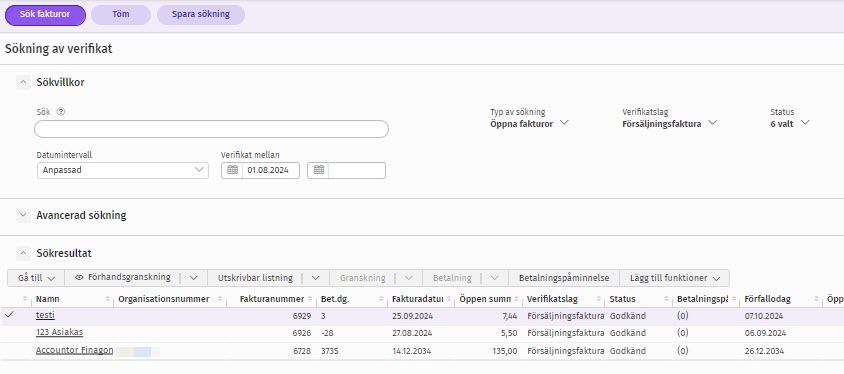Open Verifikatslag Försäljningsfaktura dropdown
Screen dimensions: 844x374
(670, 124)
